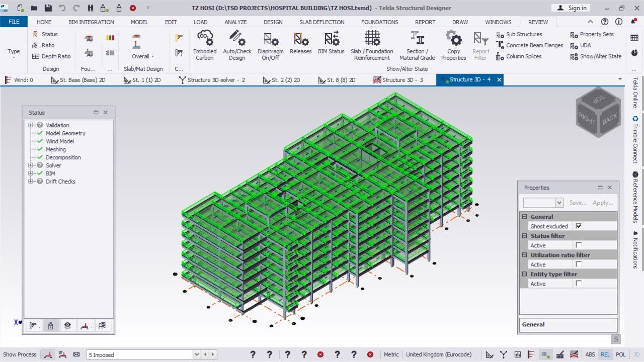Select Slab / Foundation Reinforcement tool
The image size is (644, 362).
coord(372,46)
